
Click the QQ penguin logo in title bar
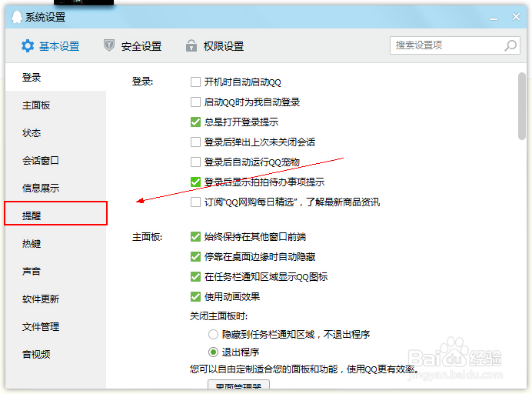[16, 17]
